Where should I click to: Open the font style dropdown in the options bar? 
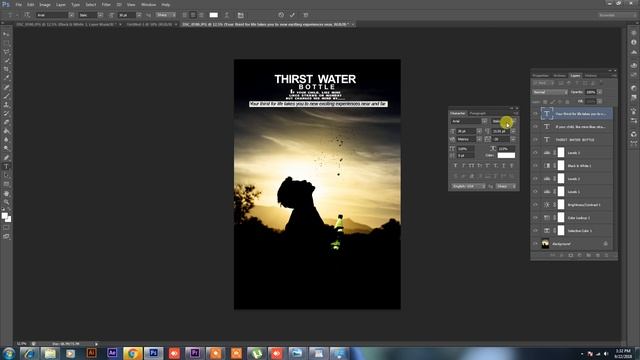100,15
